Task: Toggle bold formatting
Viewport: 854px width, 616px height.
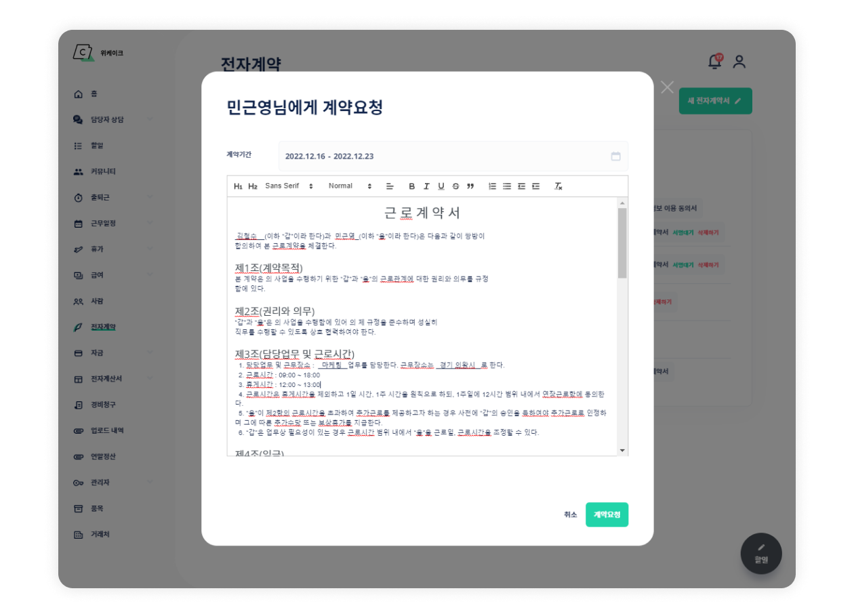Action: click(x=411, y=186)
